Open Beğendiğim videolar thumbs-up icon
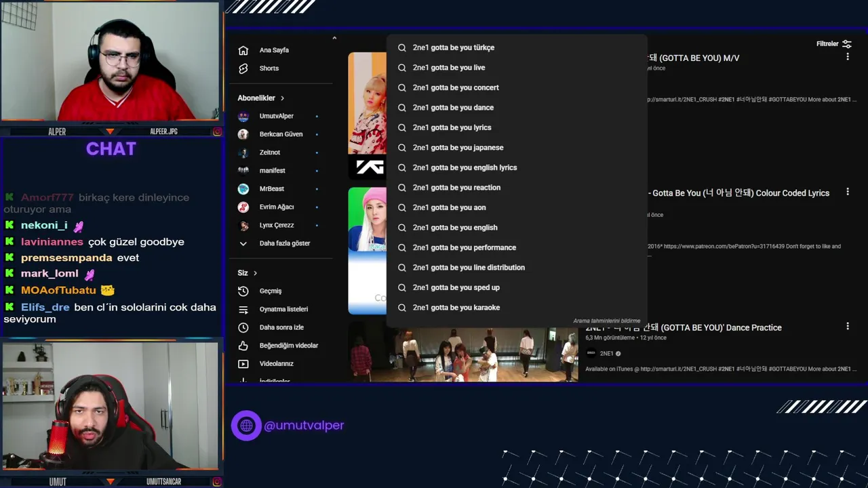 click(243, 346)
